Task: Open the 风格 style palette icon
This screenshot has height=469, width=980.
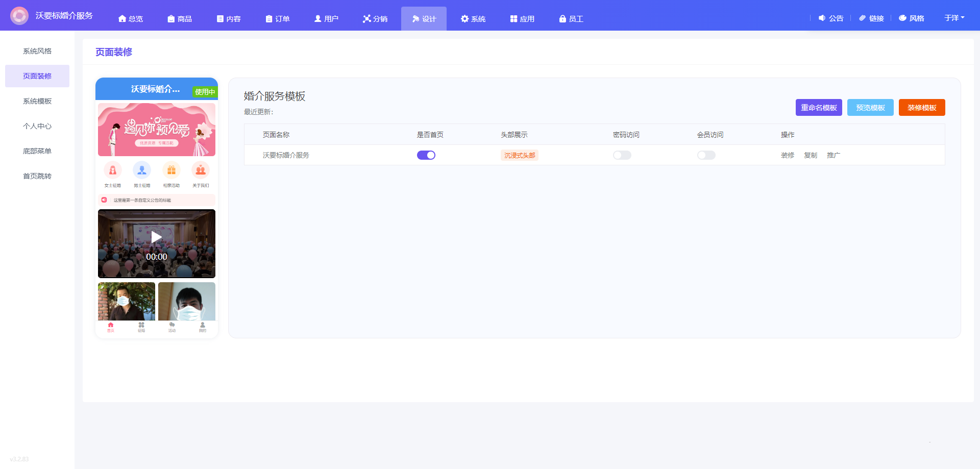Action: point(902,18)
